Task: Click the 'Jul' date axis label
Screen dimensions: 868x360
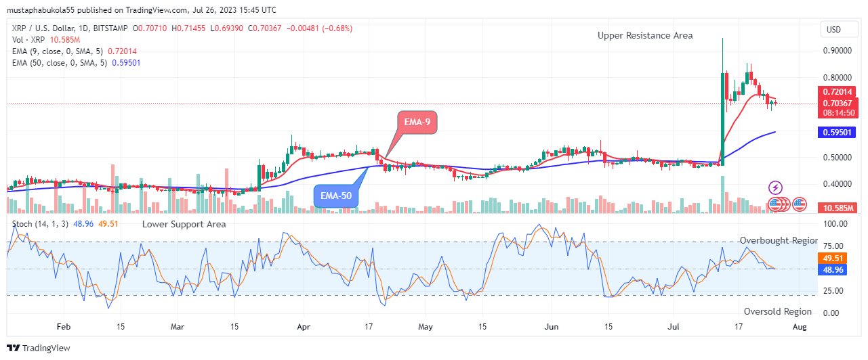Action: (674, 326)
